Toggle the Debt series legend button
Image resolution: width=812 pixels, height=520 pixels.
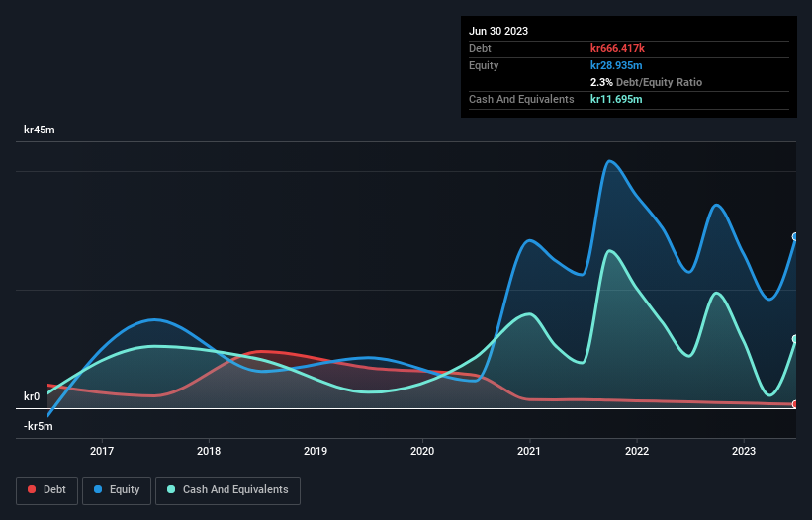point(47,490)
